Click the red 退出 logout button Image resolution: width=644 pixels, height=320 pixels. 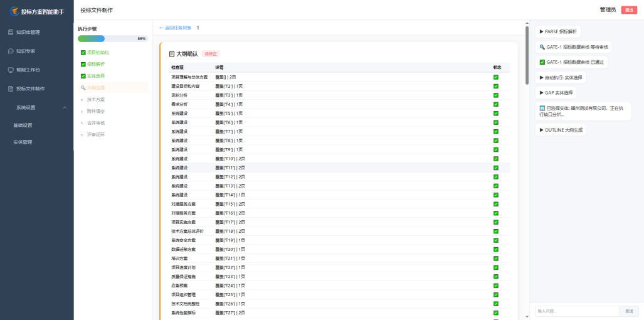[629, 10]
